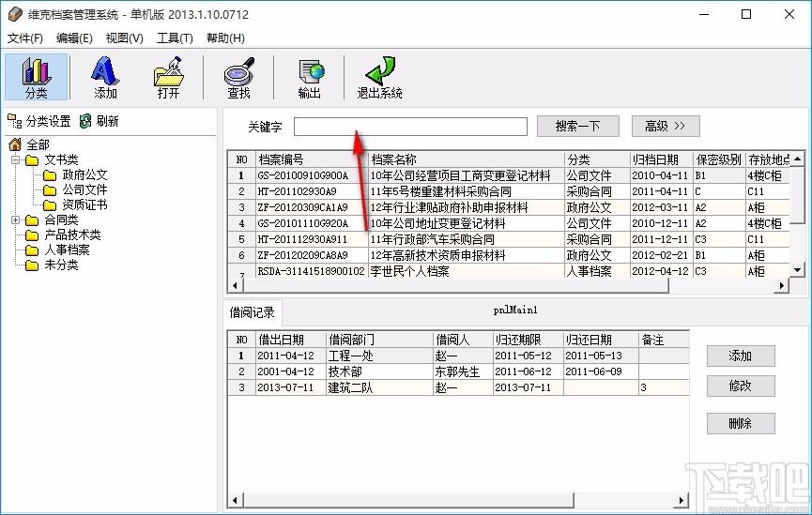
Task: Click the 查找 magnifier toolbar icon
Action: pos(238,77)
